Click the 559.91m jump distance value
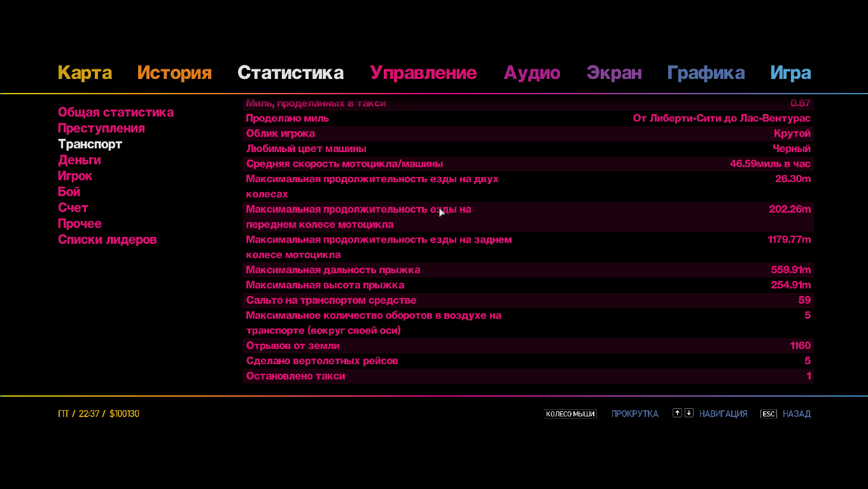The width and height of the screenshot is (868, 489). point(791,270)
